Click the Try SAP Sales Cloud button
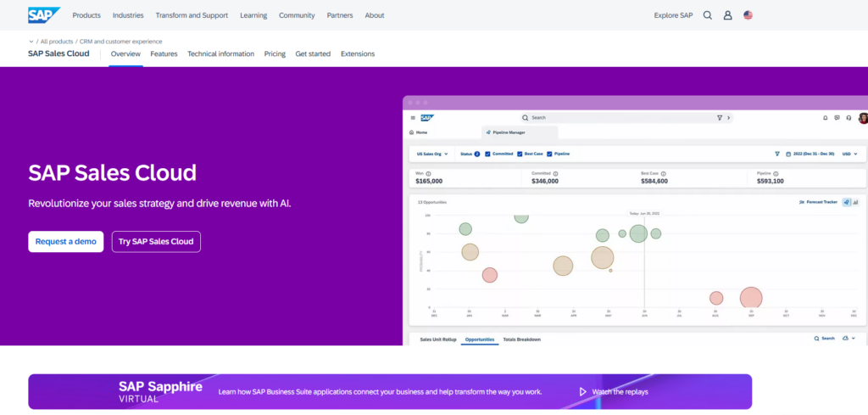868x415 pixels. coord(156,242)
